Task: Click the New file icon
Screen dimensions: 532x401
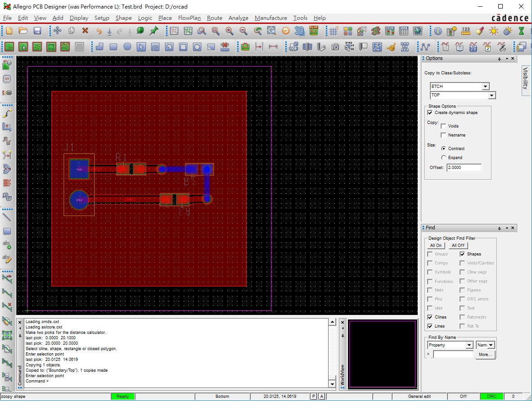Action: pos(9,31)
